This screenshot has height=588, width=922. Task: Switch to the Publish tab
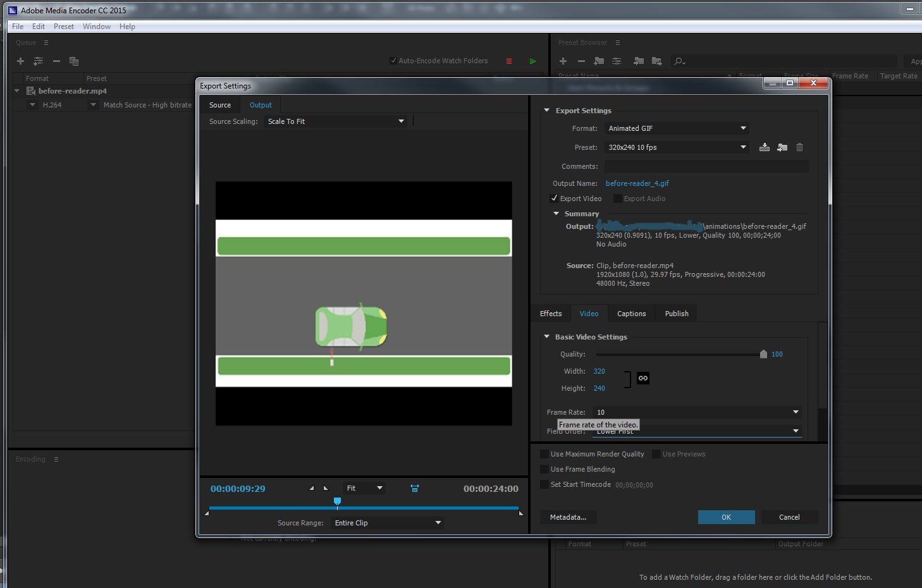677,314
